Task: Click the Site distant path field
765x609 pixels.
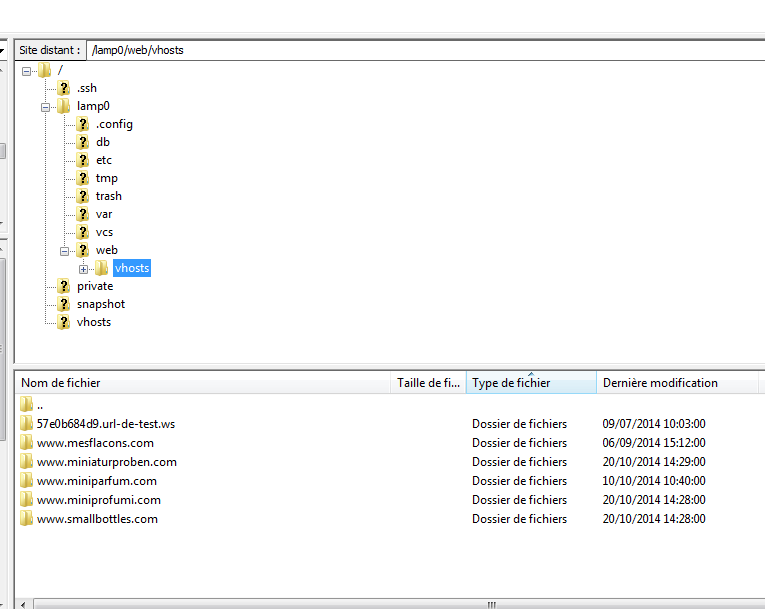Action: [x=425, y=50]
